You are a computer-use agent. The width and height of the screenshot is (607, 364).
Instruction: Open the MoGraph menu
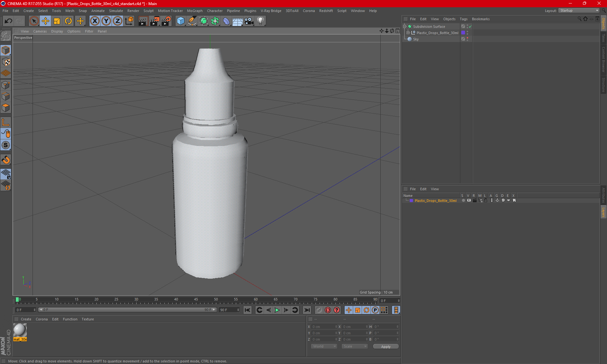[x=195, y=11]
